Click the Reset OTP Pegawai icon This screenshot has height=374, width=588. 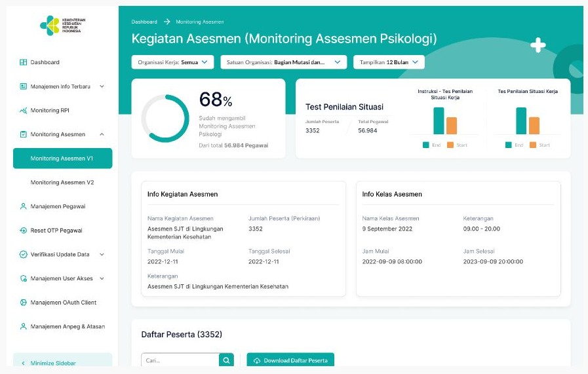point(23,230)
